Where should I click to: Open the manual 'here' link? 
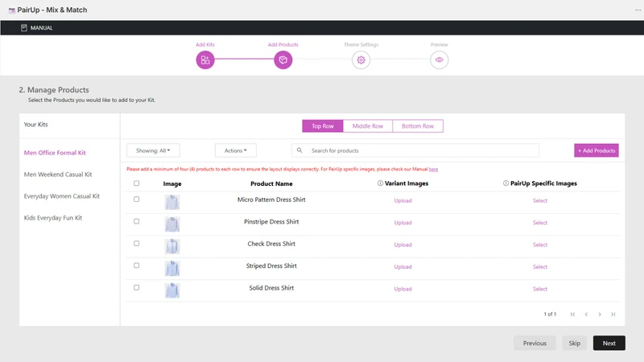[433, 169]
